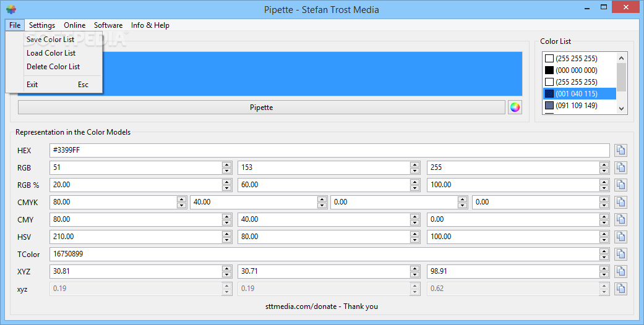The width and height of the screenshot is (644, 325).
Task: Decrease HSV saturation value 80.00
Action: coord(415,240)
